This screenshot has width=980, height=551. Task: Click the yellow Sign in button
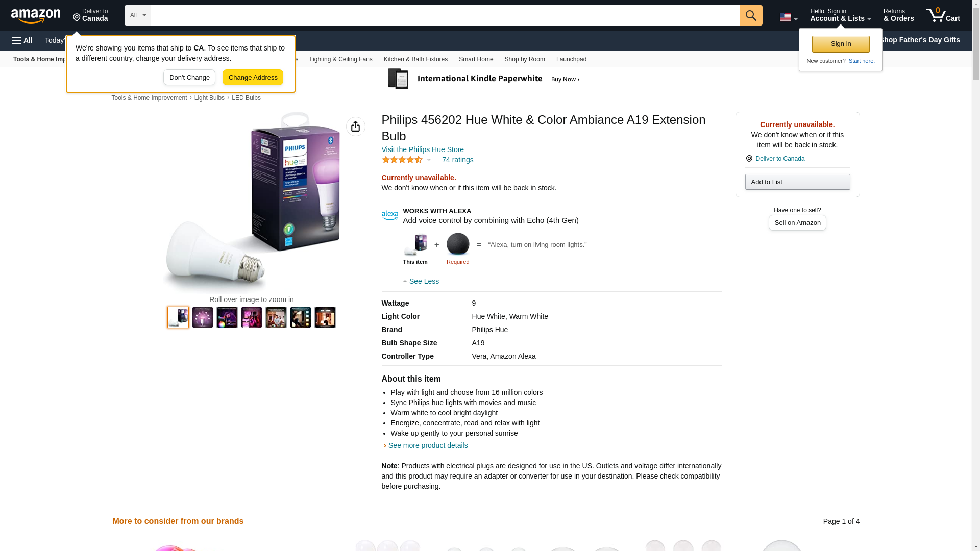click(x=840, y=44)
